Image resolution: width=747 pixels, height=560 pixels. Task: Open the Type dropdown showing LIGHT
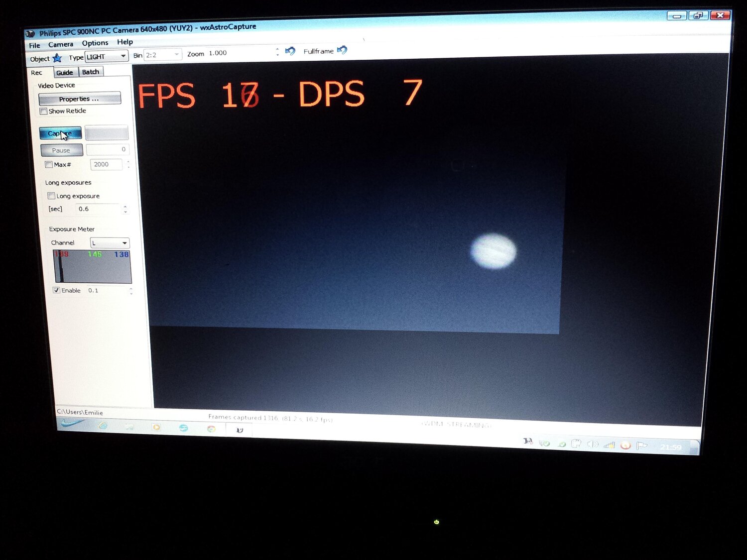click(106, 56)
